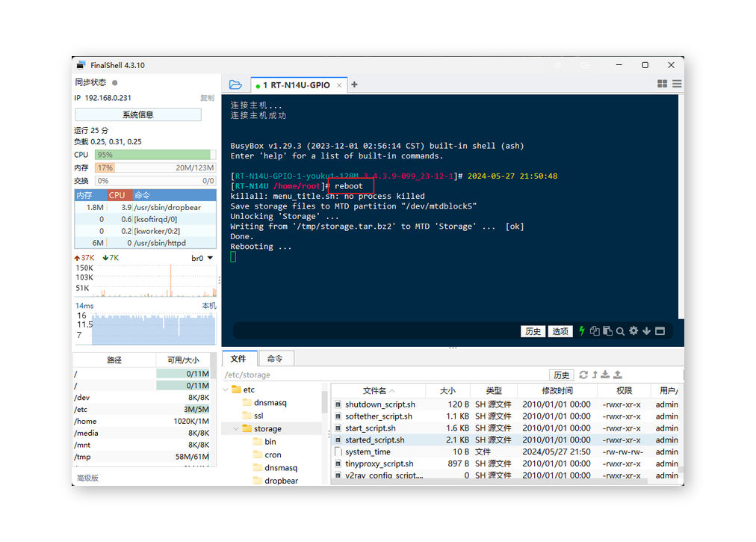Click the terminal command input bar
Image resolution: width=756 pixels, height=542 pixels.
(376, 331)
